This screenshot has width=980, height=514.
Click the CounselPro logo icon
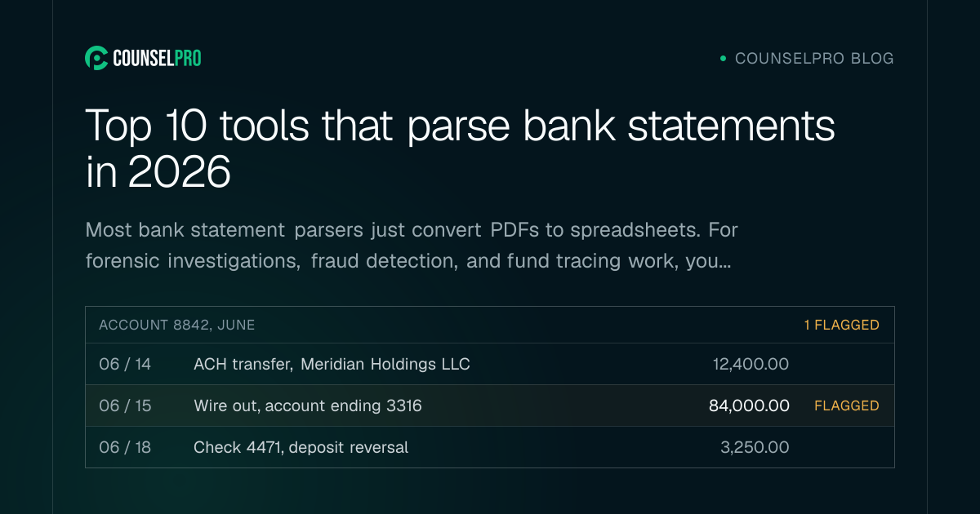click(x=96, y=58)
